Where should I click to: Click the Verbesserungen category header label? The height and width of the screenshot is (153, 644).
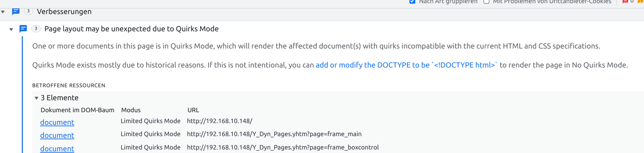[x=64, y=12]
